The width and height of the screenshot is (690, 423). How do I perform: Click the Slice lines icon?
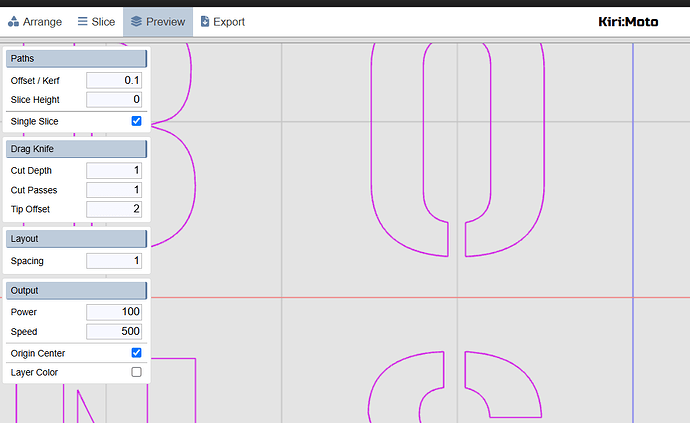(x=82, y=21)
